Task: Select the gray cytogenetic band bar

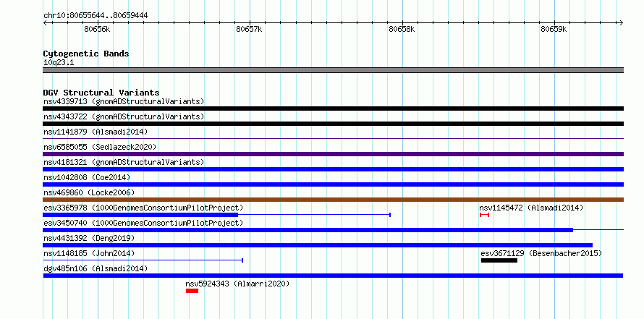Action: pos(333,70)
